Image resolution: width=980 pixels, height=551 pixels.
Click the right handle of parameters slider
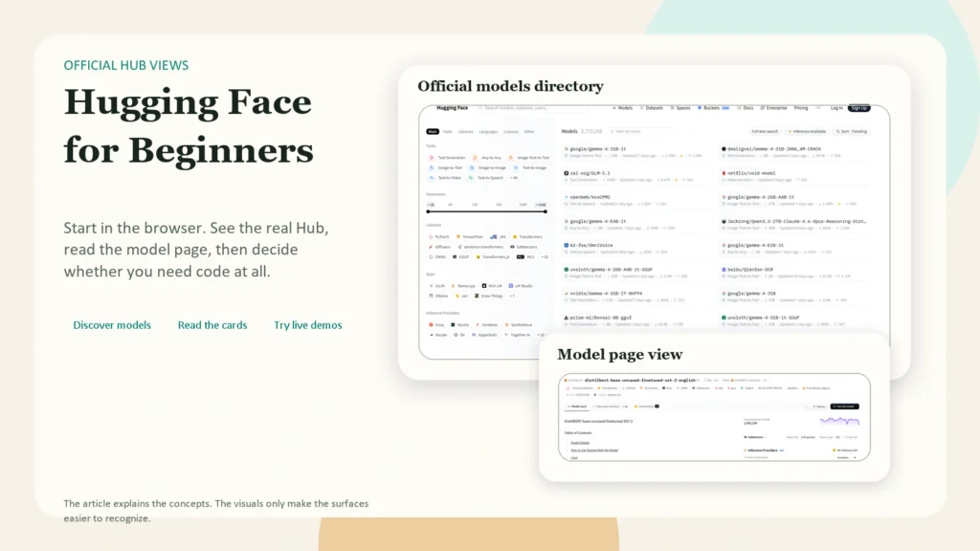click(546, 211)
